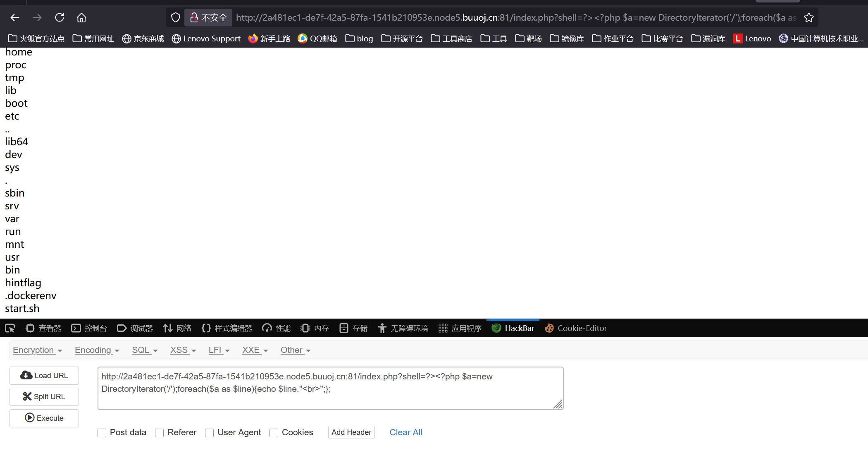Click the browser back arrow
Viewport: 868px width, 470px height.
(15, 17)
